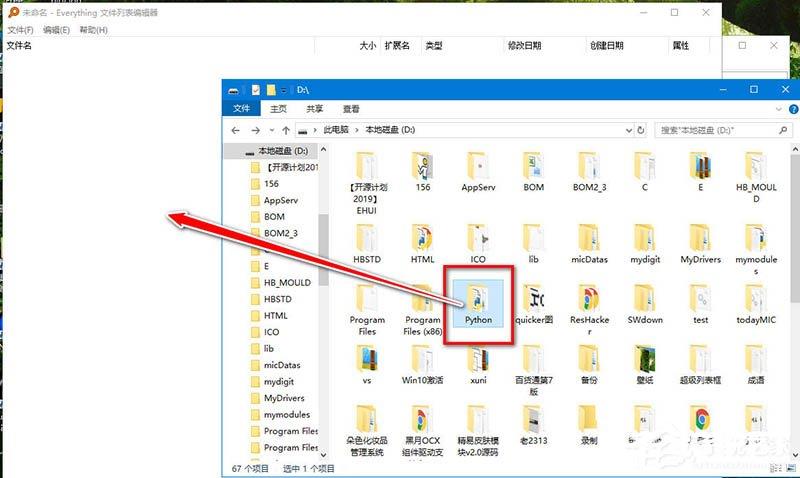This screenshot has height=478, width=800.
Task: Click the navigation pane scroll down arrow
Action: pyautogui.click(x=323, y=454)
